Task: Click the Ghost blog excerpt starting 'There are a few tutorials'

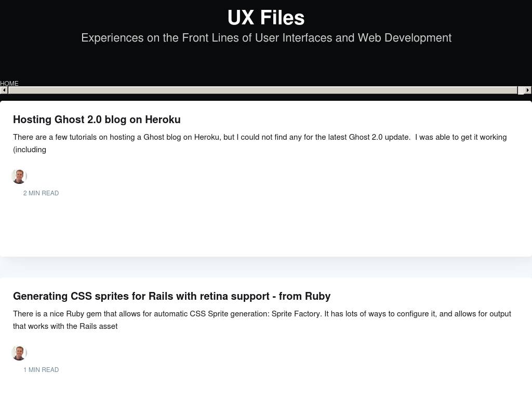Action: [x=260, y=143]
